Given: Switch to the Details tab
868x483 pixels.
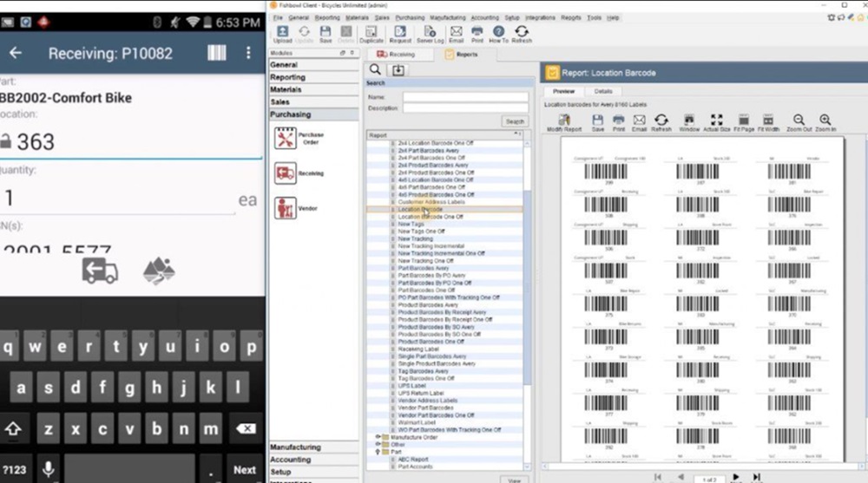Looking at the screenshot, I should [x=602, y=91].
